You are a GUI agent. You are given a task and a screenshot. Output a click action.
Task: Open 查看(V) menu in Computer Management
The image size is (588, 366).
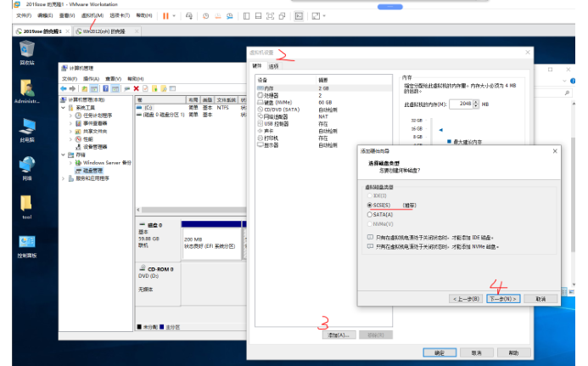click(113, 79)
